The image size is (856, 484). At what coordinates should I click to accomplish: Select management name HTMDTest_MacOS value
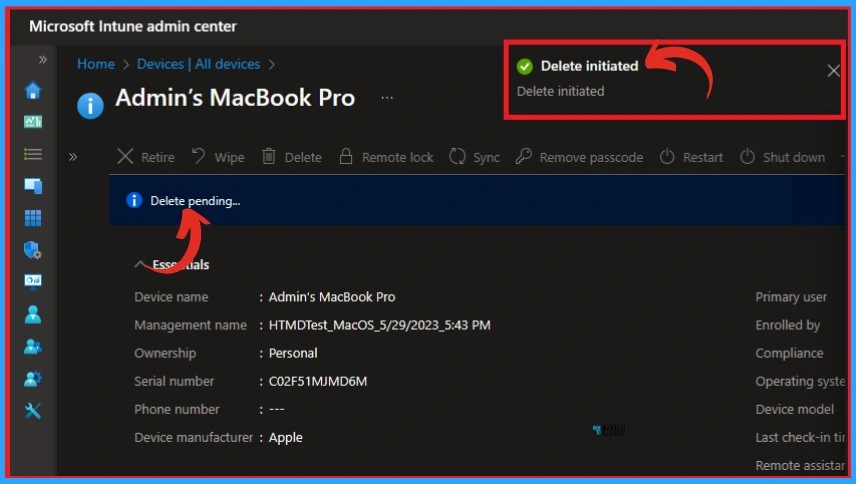coord(379,325)
